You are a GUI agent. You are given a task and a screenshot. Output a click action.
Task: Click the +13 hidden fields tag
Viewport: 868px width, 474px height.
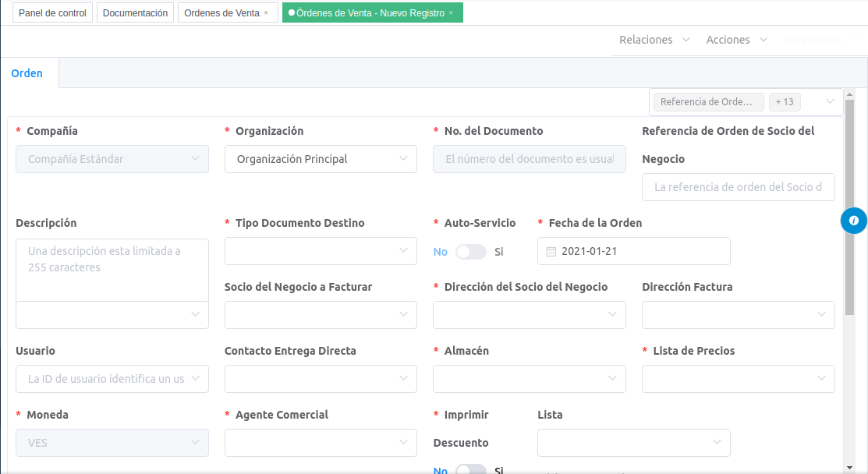click(x=785, y=102)
